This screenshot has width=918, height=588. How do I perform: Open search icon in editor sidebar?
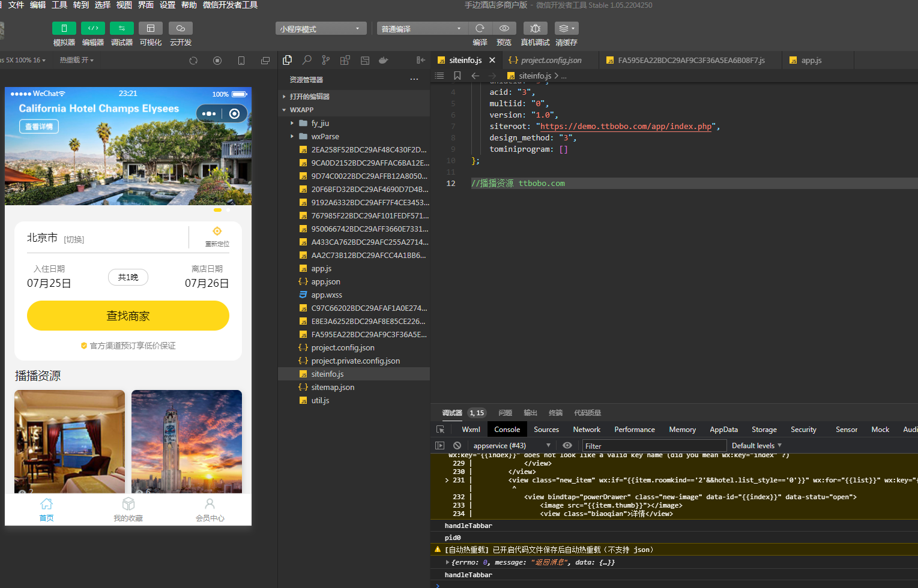click(x=307, y=60)
